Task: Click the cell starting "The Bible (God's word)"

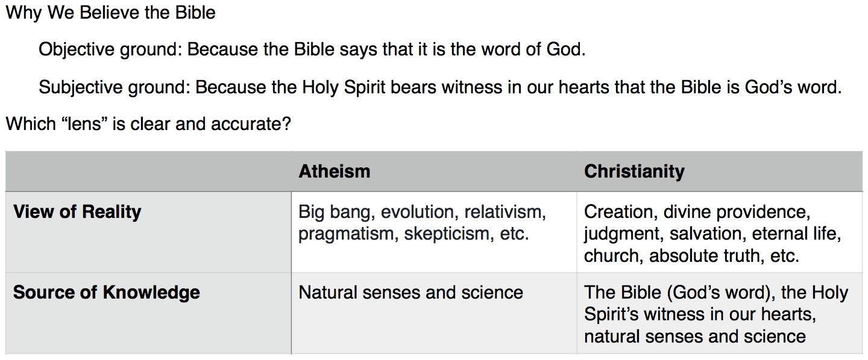Action: click(715, 314)
